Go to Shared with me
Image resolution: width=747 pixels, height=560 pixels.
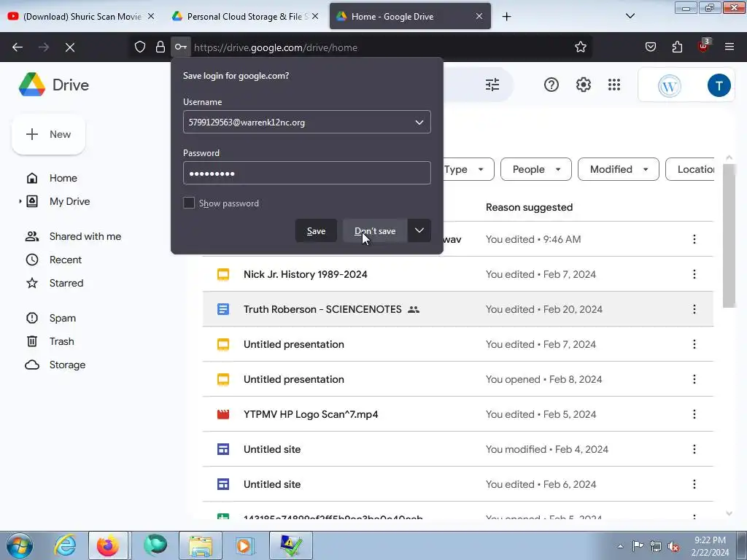pyautogui.click(x=85, y=237)
